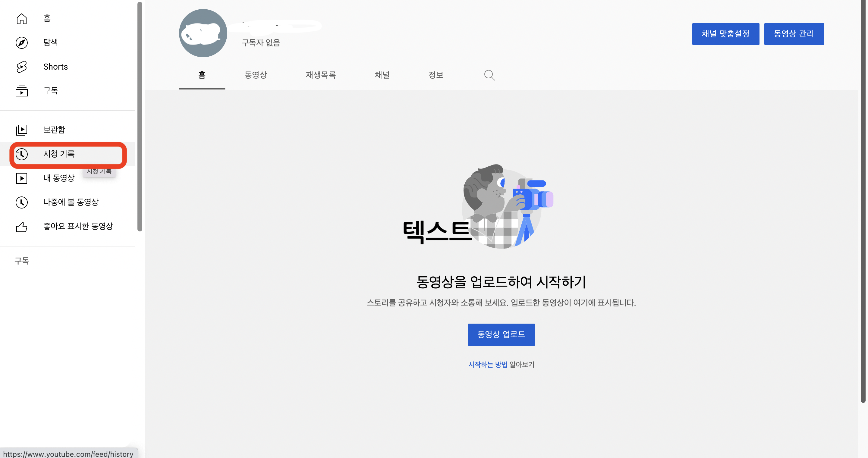The height and width of the screenshot is (458, 868).
Task: Click the Home house icon in sidebar
Action: pyautogui.click(x=22, y=18)
